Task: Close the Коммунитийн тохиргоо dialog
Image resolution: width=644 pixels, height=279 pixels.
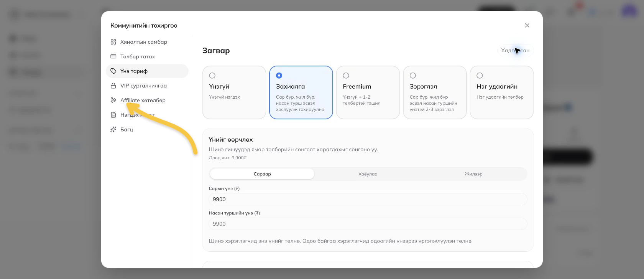Action: tap(527, 25)
